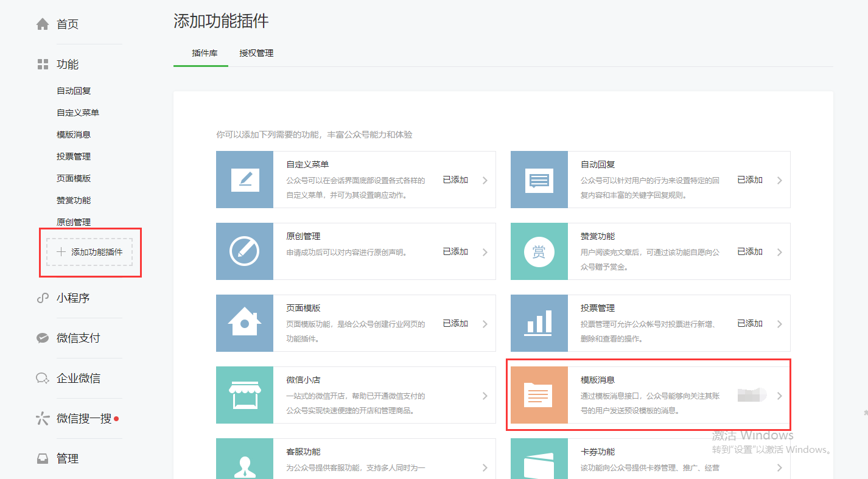Click the plus icon in 添加功能插件
This screenshot has width=868, height=479.
click(61, 252)
